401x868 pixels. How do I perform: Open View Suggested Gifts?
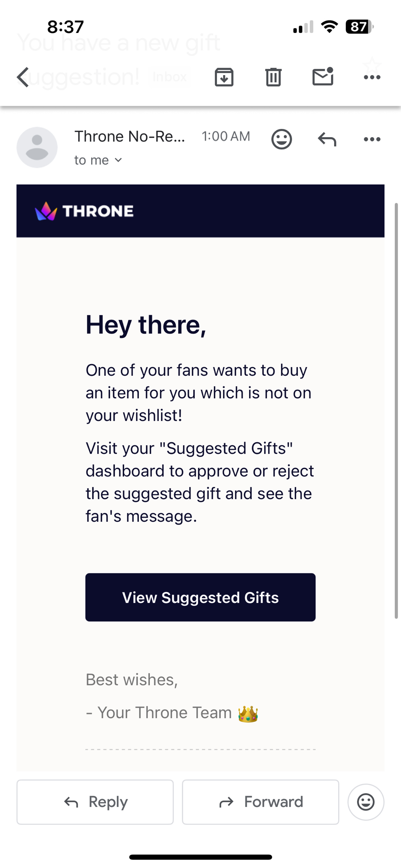200,597
